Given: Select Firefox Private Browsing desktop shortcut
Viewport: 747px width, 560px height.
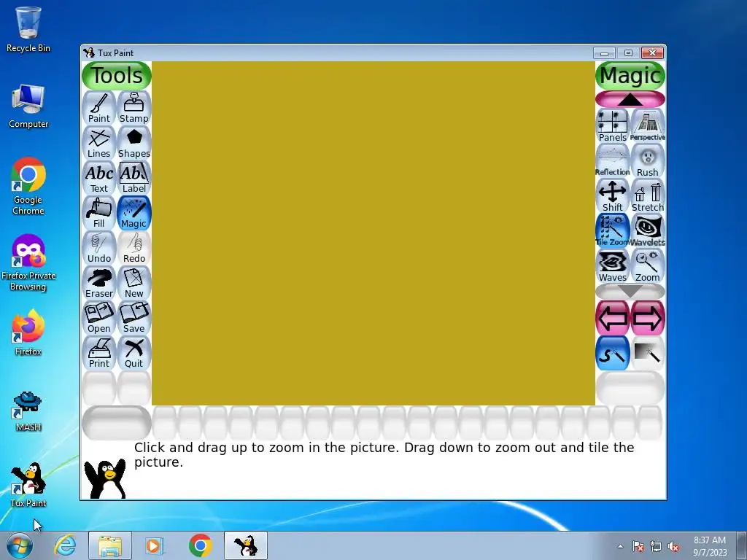Looking at the screenshot, I should click(28, 262).
